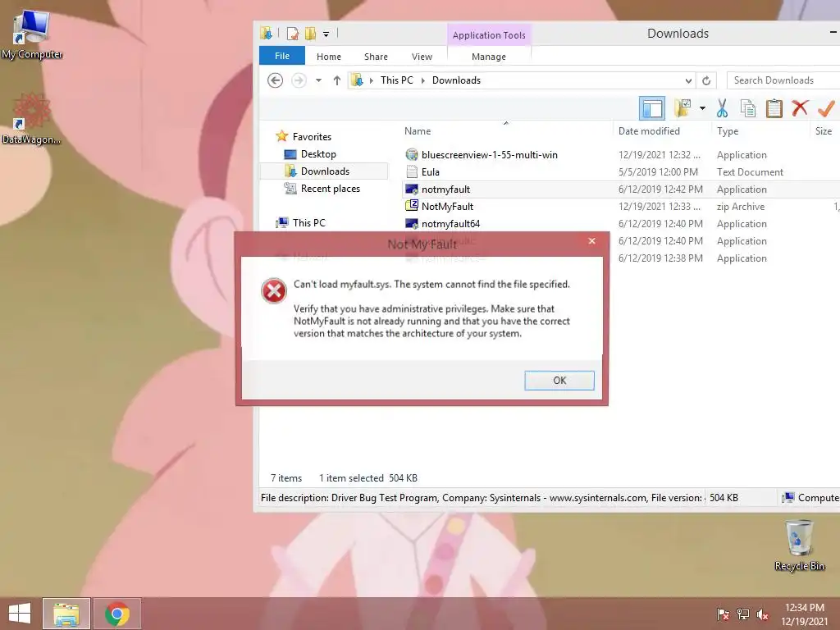
Task: Open the File ribbon tab
Action: coord(282,56)
